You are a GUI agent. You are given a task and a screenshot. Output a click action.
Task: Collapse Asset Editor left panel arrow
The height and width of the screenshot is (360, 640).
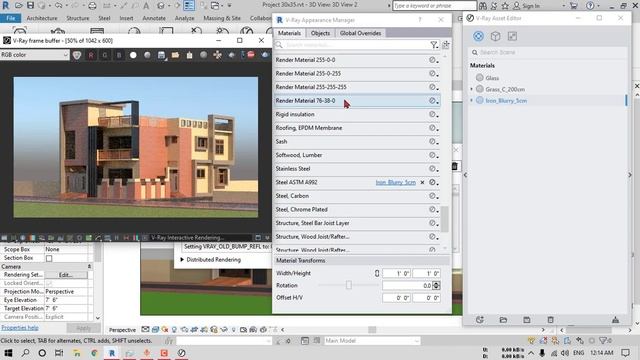465,175
